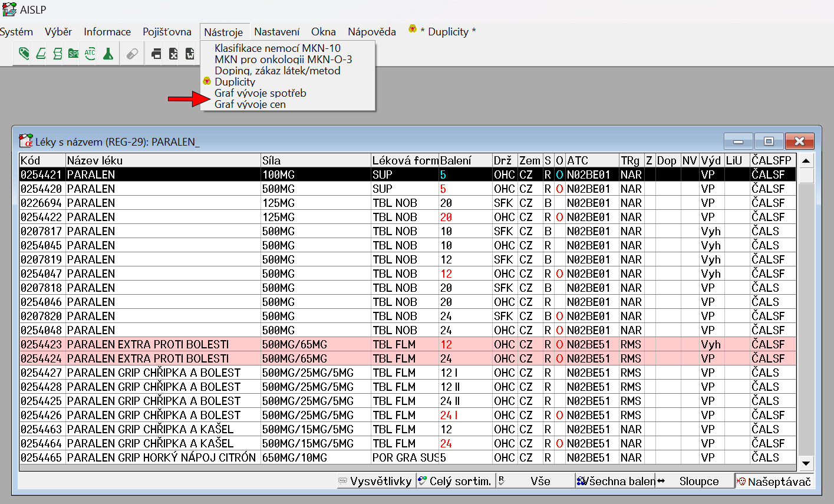
Task: Click the ATC column header
Action: tap(592, 160)
